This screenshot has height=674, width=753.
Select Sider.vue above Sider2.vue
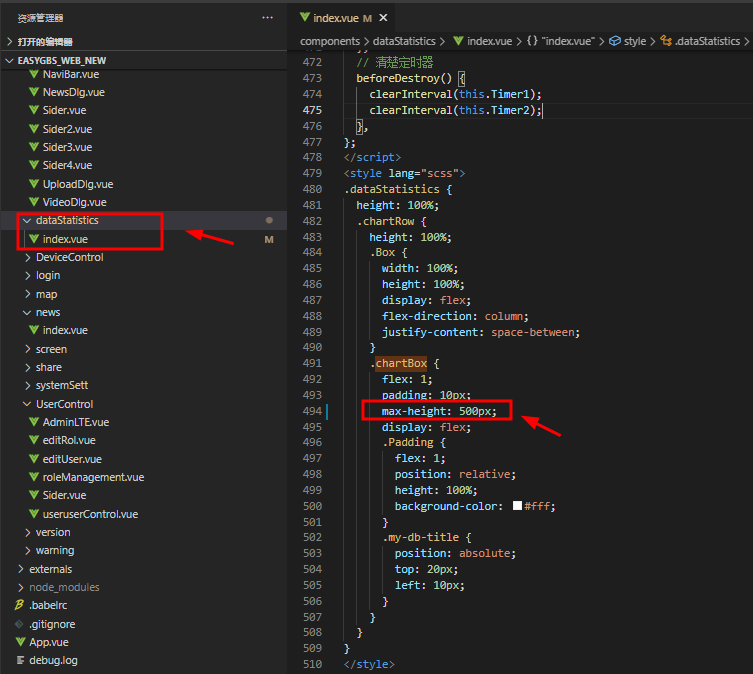pyautogui.click(x=64, y=110)
